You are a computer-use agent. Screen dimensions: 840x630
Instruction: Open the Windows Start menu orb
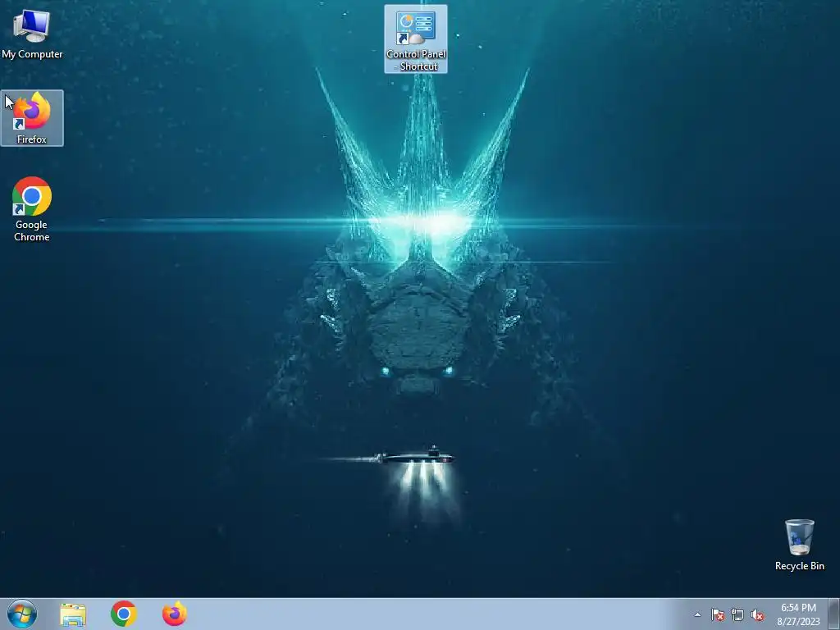pyautogui.click(x=22, y=614)
